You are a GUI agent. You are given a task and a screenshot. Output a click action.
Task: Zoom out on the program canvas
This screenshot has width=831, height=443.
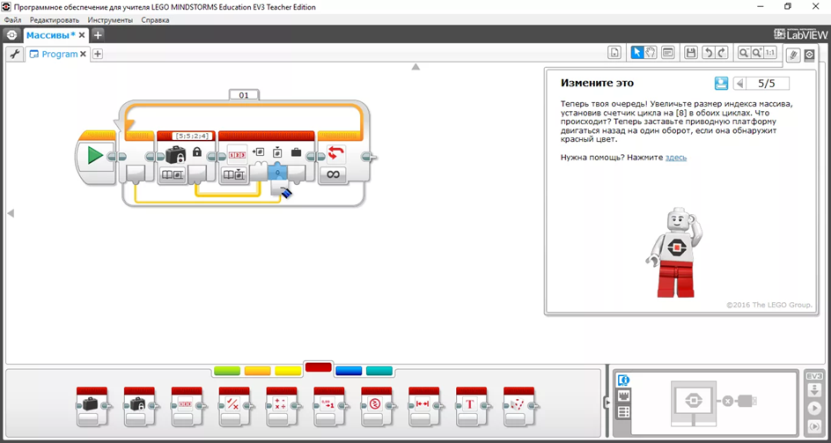coord(744,52)
